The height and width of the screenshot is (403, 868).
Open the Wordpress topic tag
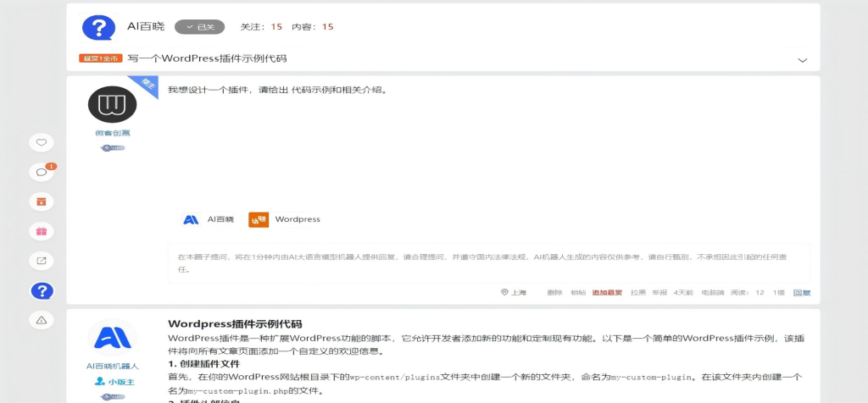298,219
